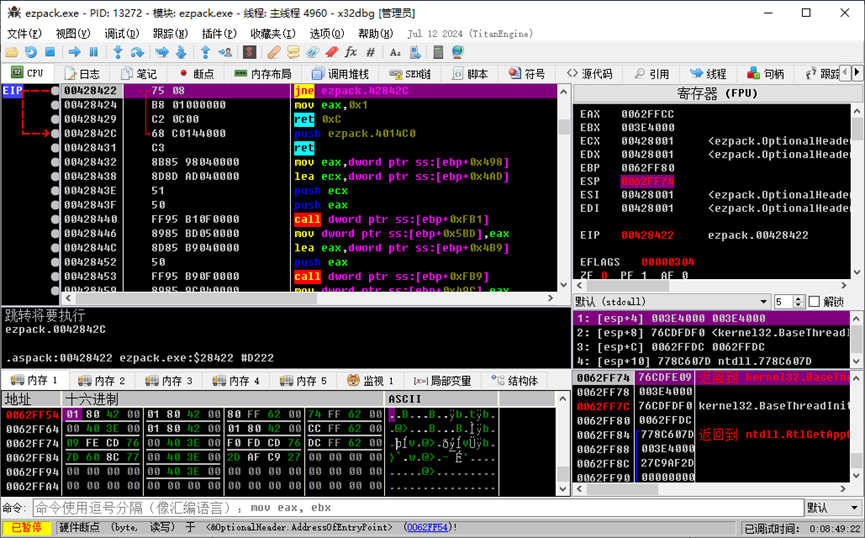This screenshot has width=865, height=538.
Task: Switch to the 调用堆栈 tab
Action: [x=340, y=73]
